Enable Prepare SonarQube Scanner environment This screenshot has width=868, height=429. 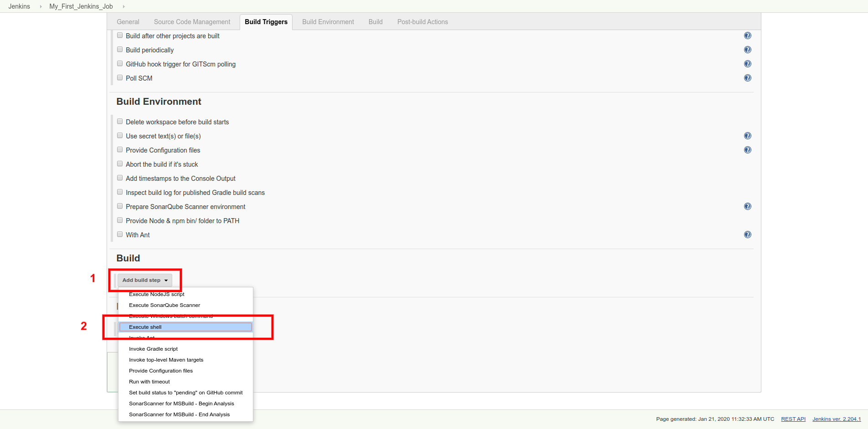coord(120,206)
